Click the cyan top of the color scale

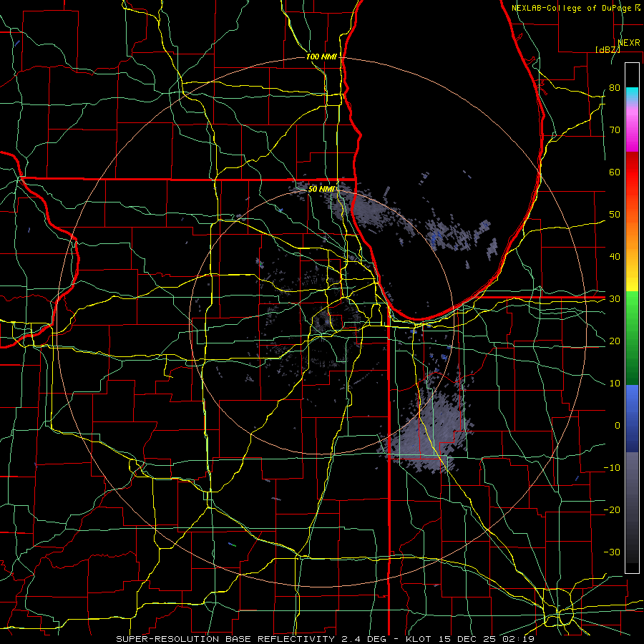point(632,94)
